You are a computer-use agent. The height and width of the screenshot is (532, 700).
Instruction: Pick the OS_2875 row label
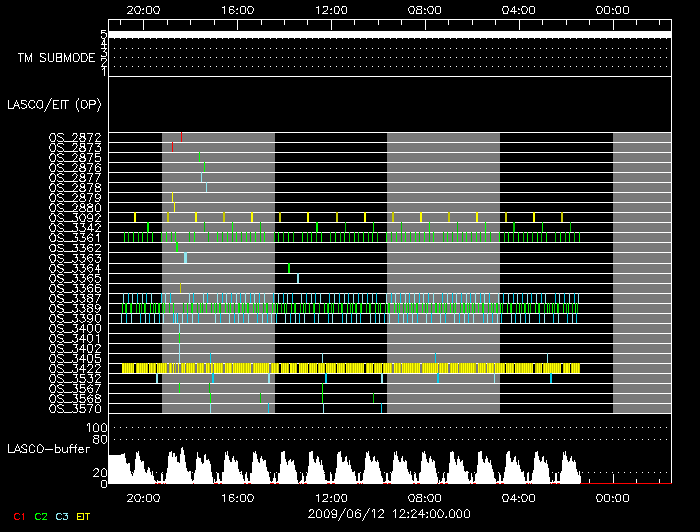click(75, 158)
